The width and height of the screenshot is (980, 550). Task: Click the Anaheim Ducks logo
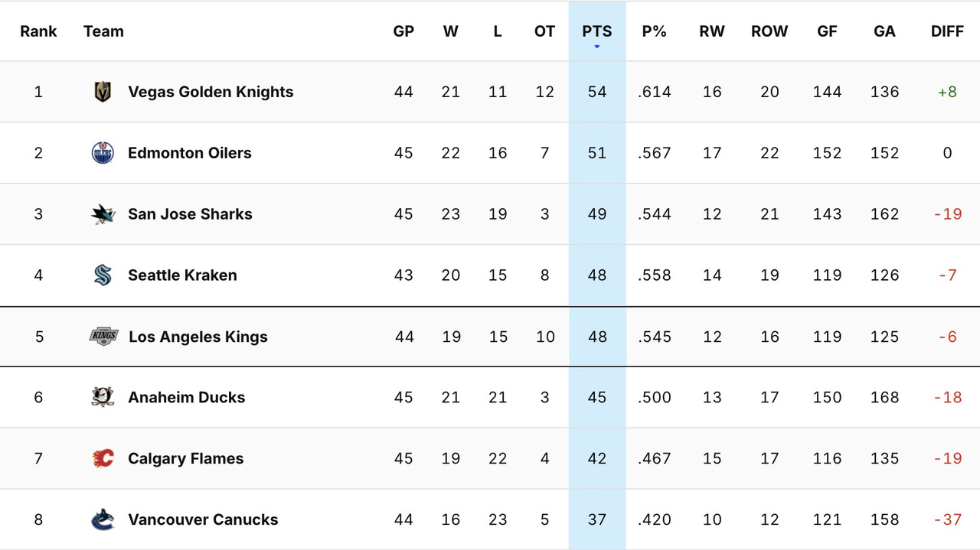tap(103, 397)
